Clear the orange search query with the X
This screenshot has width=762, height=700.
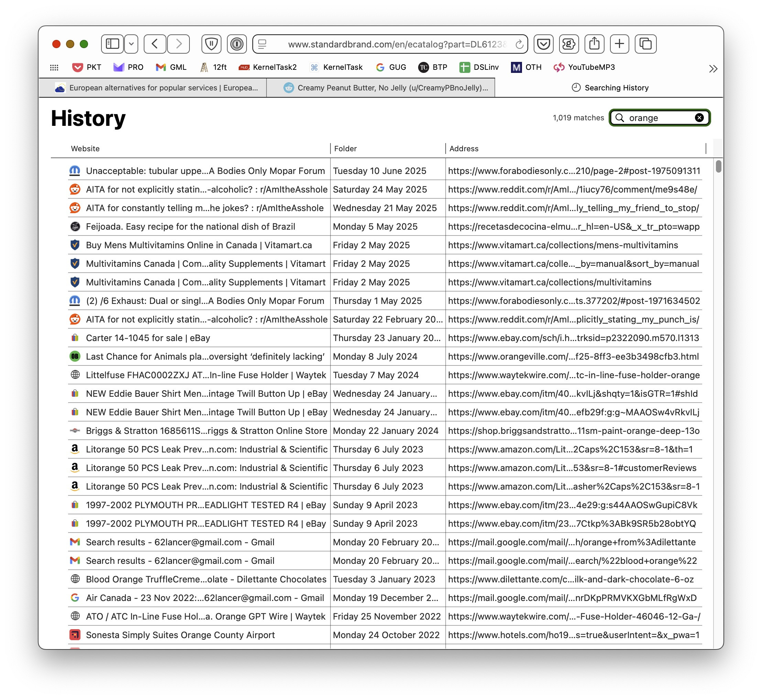[x=699, y=118]
